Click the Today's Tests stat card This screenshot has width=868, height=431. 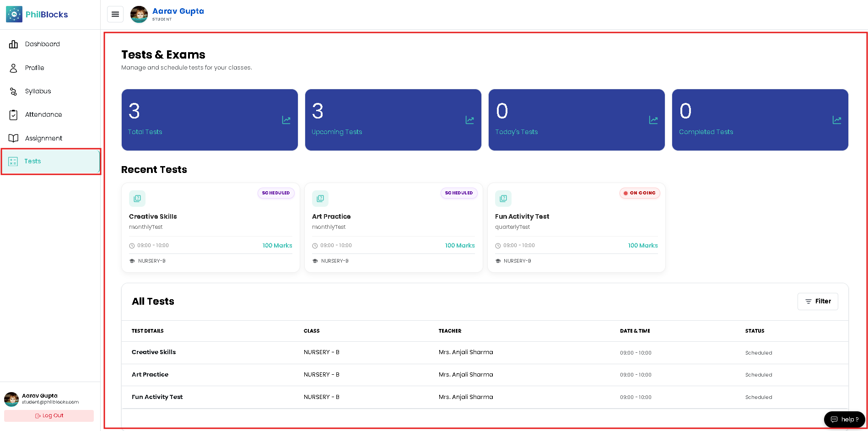577,120
